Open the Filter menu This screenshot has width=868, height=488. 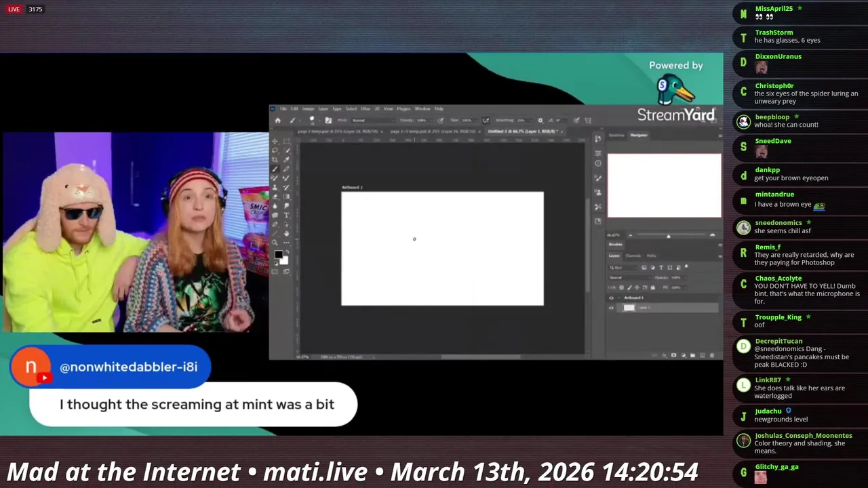pos(366,108)
